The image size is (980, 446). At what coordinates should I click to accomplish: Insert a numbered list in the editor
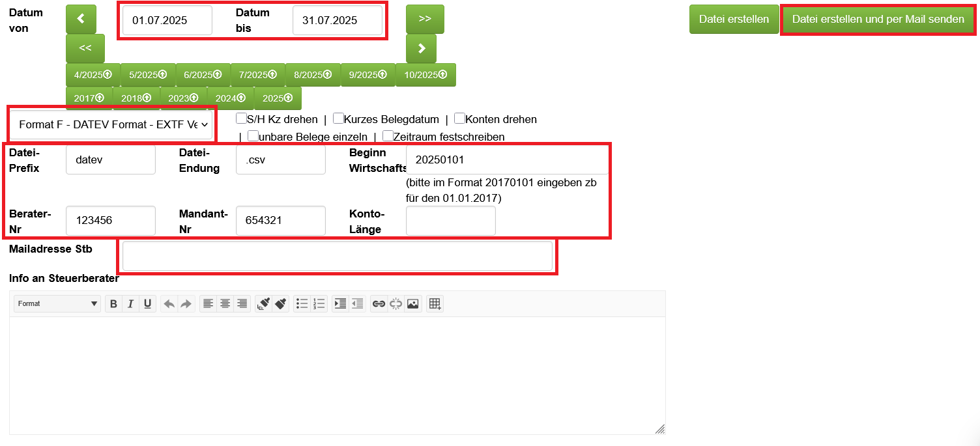(x=319, y=303)
